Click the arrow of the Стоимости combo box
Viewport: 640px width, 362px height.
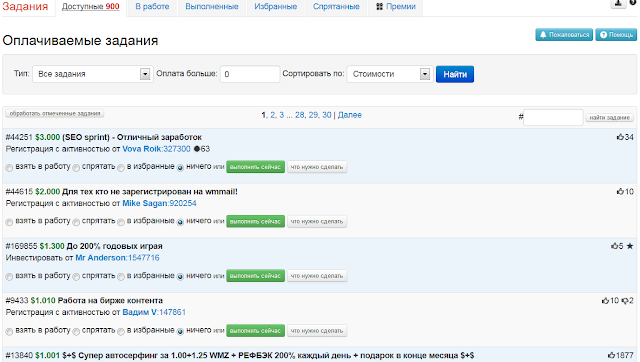pos(425,74)
